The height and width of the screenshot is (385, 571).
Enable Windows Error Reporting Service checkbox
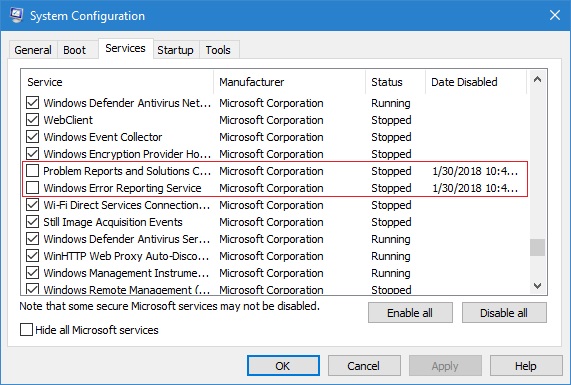point(32,188)
